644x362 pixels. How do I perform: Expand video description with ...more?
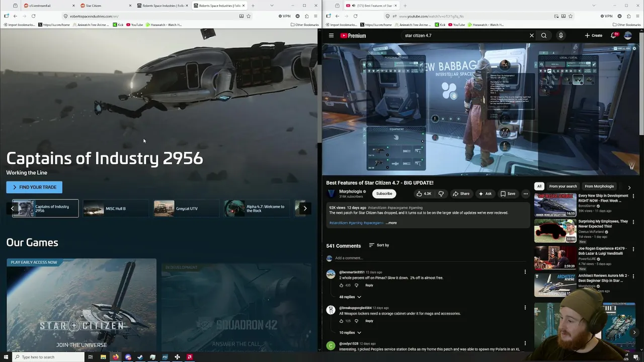391,223
